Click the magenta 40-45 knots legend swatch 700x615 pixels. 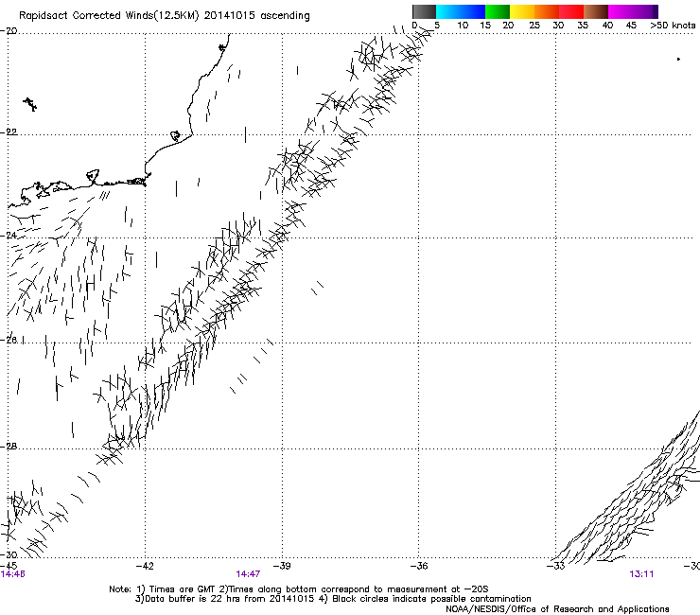(621, 11)
